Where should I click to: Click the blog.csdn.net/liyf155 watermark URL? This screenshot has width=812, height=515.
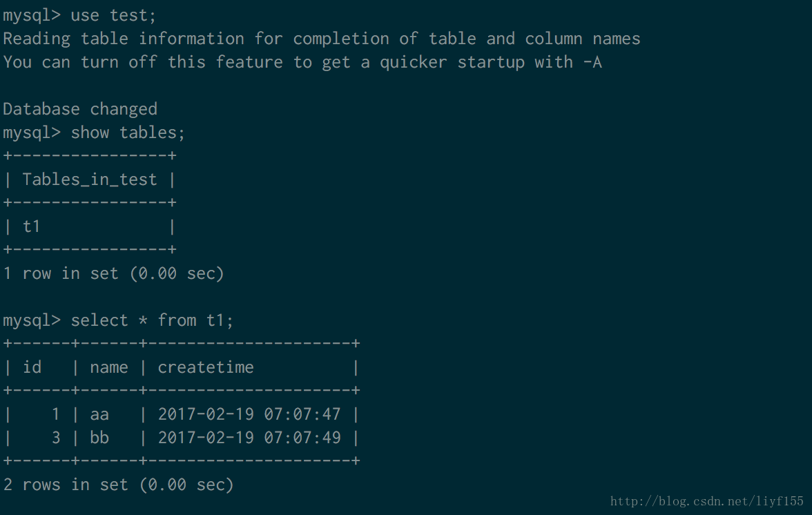pyautogui.click(x=707, y=502)
